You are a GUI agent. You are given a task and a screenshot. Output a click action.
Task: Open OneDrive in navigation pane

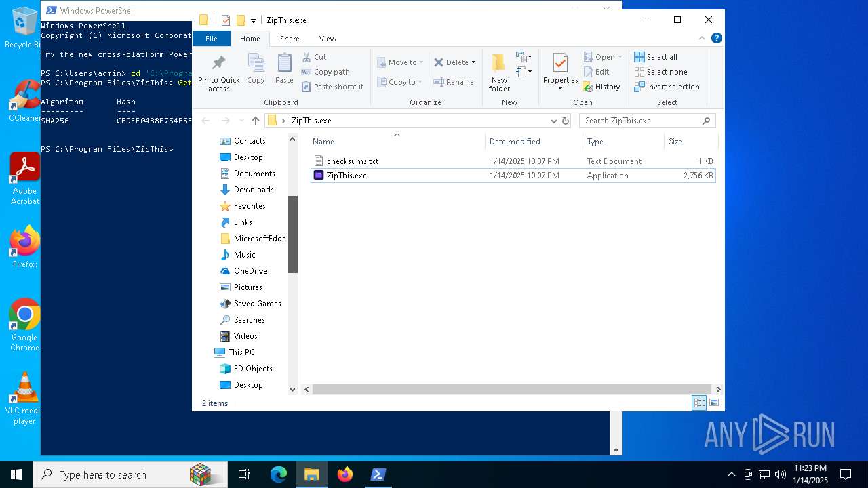coord(250,271)
